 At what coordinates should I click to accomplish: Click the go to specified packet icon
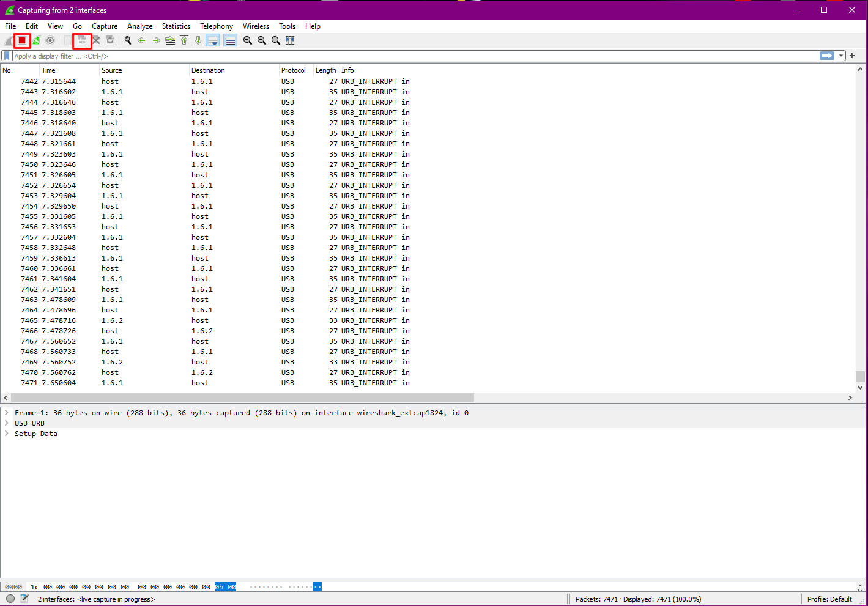[x=170, y=40]
